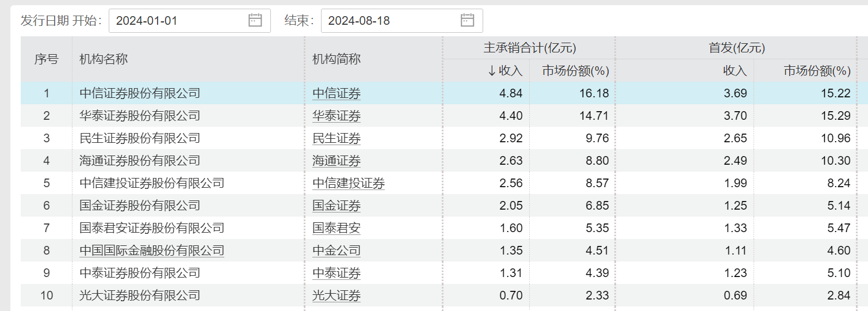This screenshot has width=868, height=311.
Task: Click IPO market share 15.29
Action: pos(835,116)
